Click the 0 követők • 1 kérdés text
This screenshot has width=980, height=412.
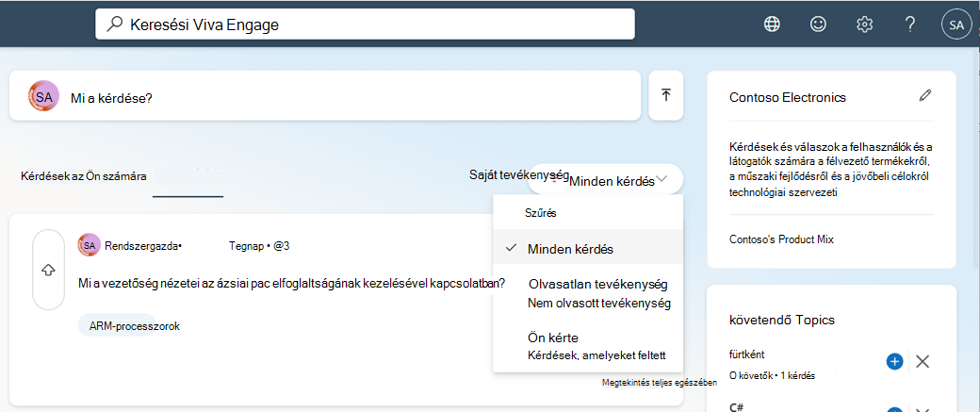(773, 376)
